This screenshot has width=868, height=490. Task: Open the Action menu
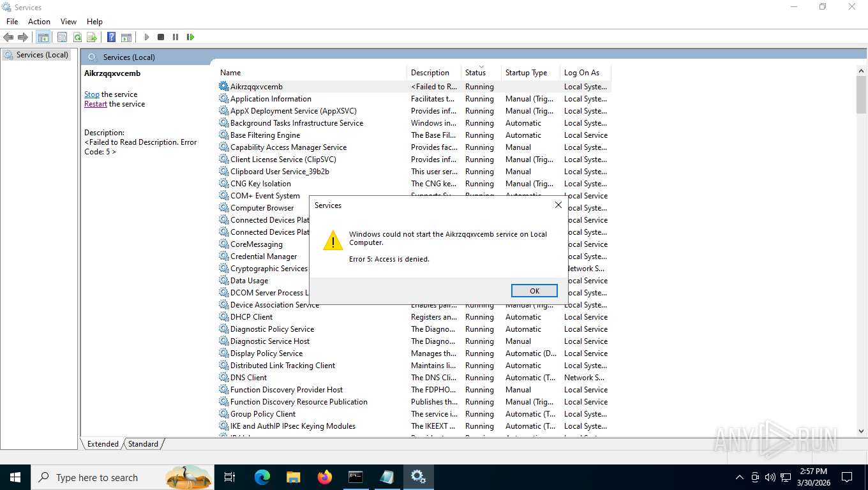39,22
